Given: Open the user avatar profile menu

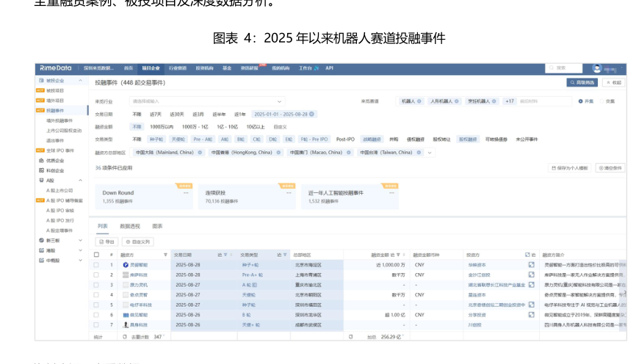Looking at the screenshot, I should click(596, 68).
